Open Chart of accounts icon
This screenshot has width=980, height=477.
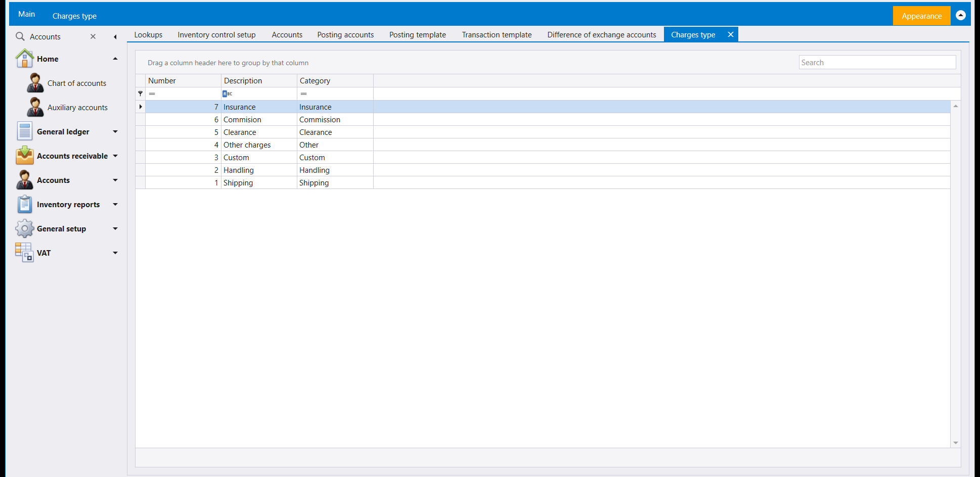click(x=35, y=83)
